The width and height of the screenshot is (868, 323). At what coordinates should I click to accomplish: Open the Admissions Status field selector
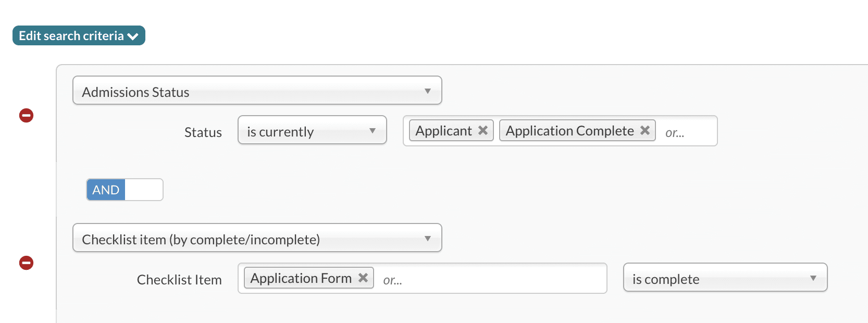tap(257, 91)
